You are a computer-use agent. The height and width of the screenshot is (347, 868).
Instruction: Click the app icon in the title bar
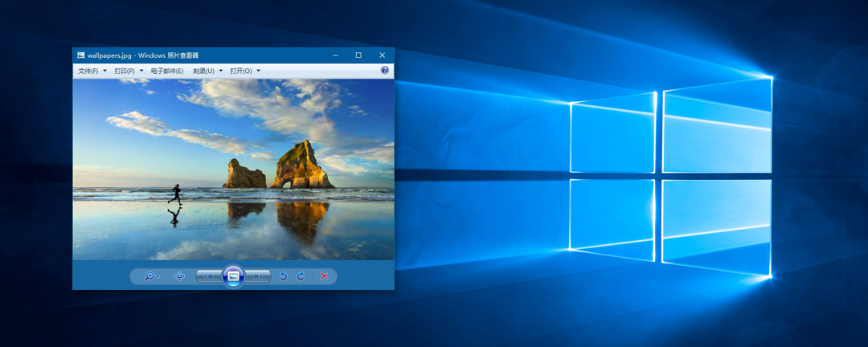(80, 55)
